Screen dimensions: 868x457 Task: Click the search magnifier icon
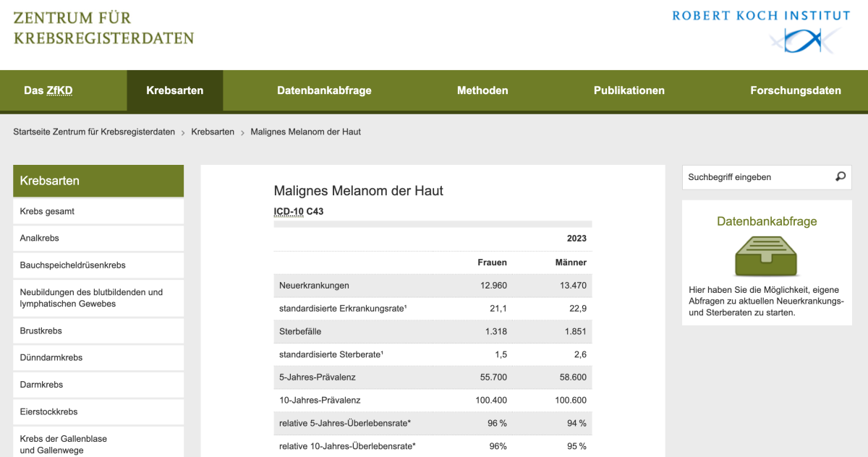click(840, 176)
